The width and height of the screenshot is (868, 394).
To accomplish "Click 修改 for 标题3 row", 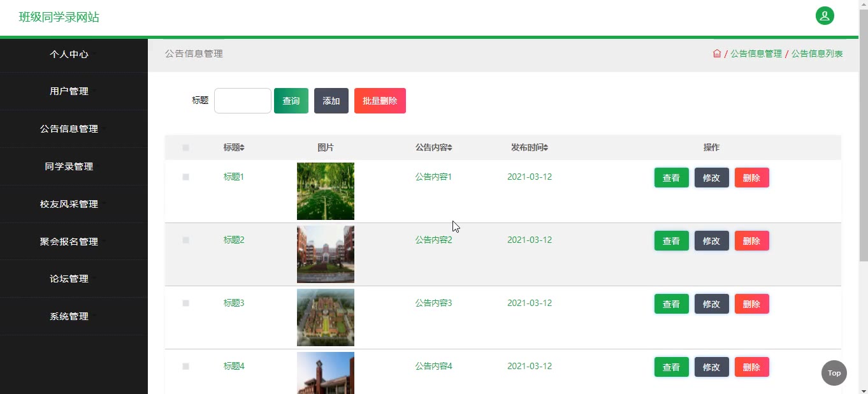I will point(712,304).
